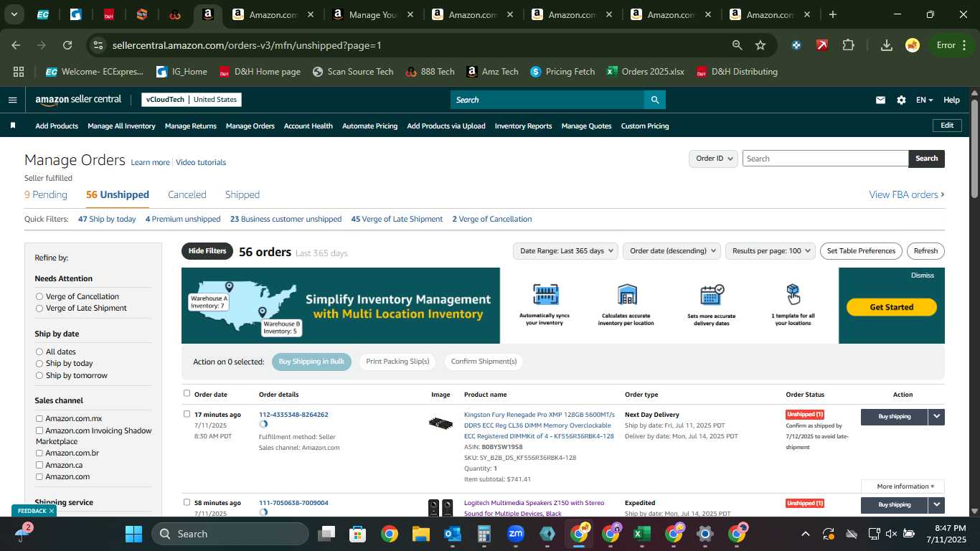Select Verge of Cancellation radio filter
The image size is (980, 551).
coord(39,296)
